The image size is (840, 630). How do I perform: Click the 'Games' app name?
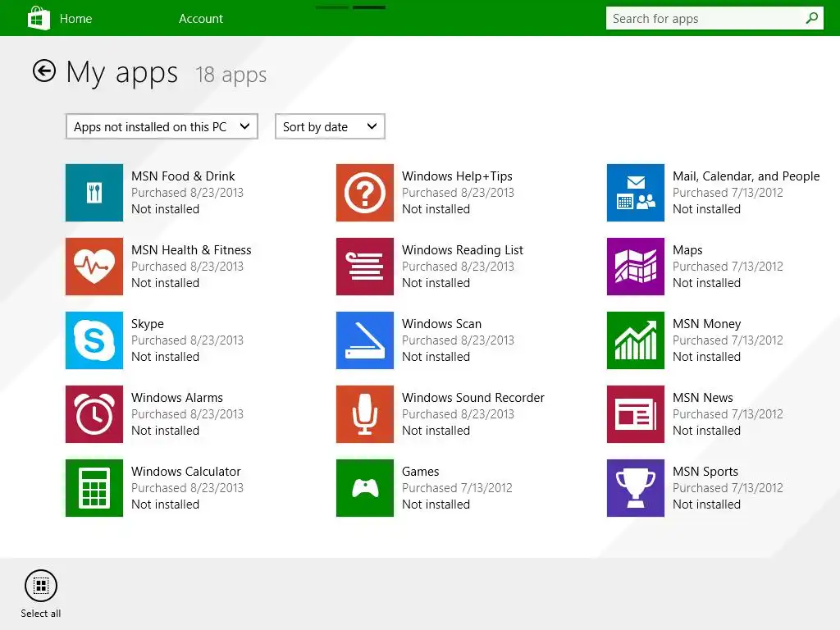(x=421, y=472)
